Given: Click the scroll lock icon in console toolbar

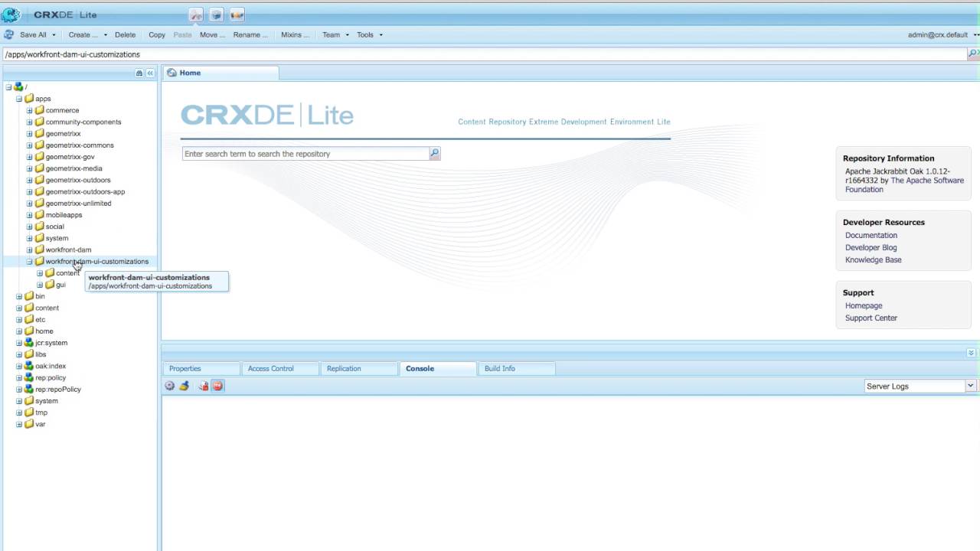Looking at the screenshot, I should tap(204, 386).
